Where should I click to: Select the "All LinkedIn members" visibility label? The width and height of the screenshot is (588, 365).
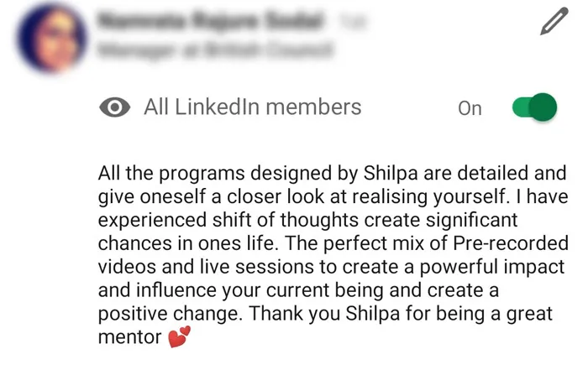click(252, 107)
